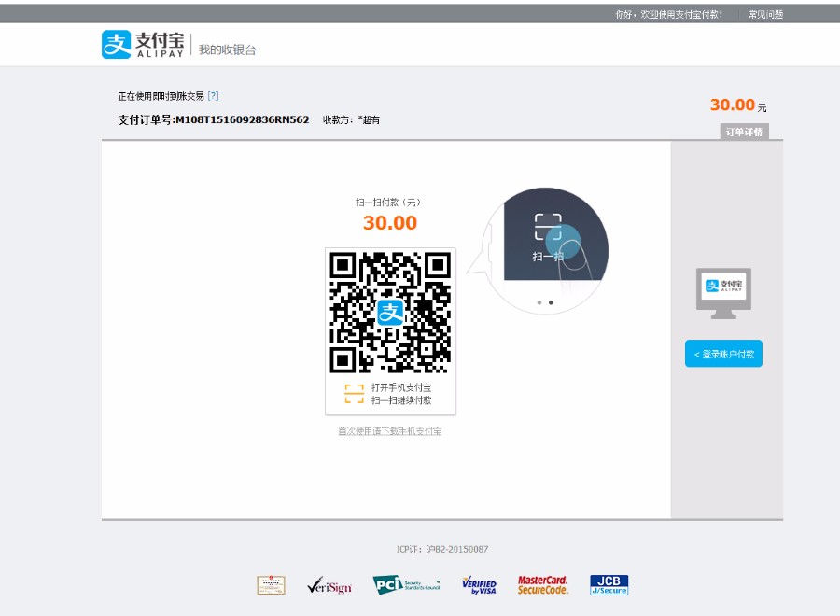Click 我的收银台 header text

[x=227, y=49]
